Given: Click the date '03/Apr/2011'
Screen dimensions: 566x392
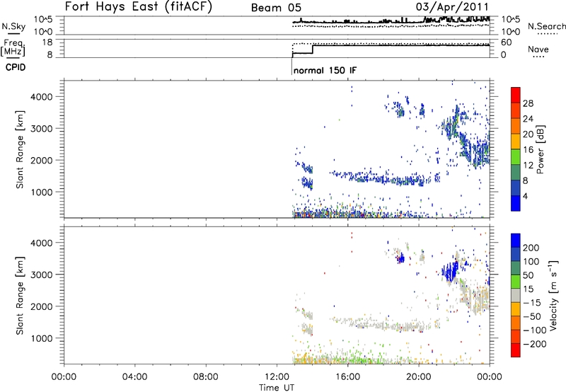Looking at the screenshot, I should tap(452, 7).
